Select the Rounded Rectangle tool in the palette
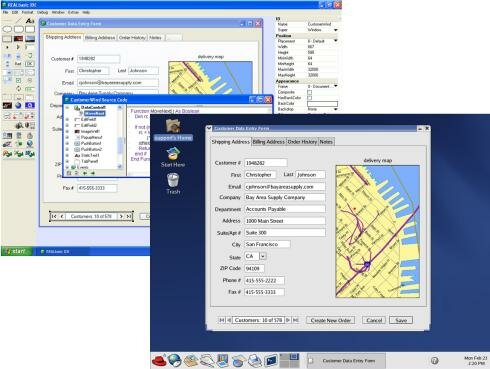 (19, 29)
